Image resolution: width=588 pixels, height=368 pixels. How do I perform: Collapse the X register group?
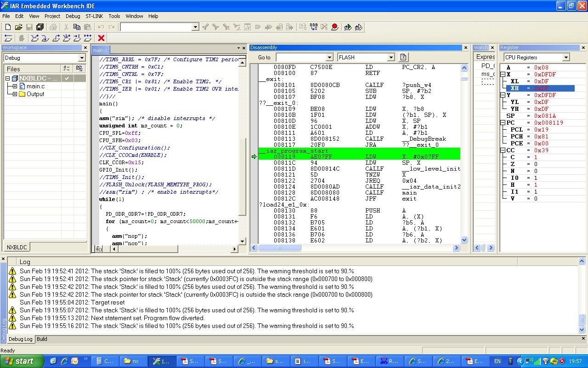point(503,74)
